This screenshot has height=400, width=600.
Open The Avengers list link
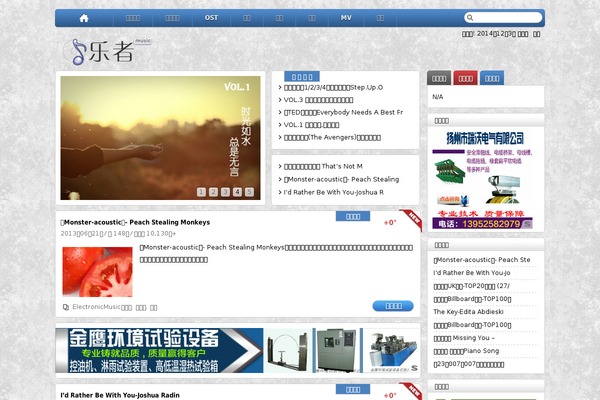click(x=332, y=137)
